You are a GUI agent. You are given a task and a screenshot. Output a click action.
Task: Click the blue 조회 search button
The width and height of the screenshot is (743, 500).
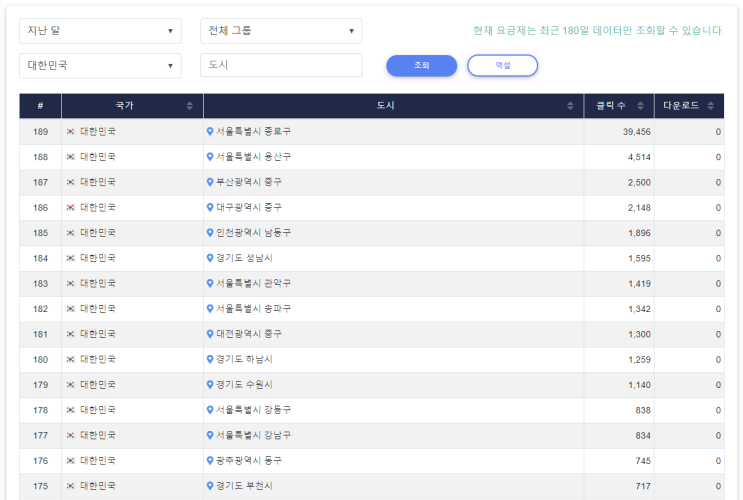click(x=422, y=65)
